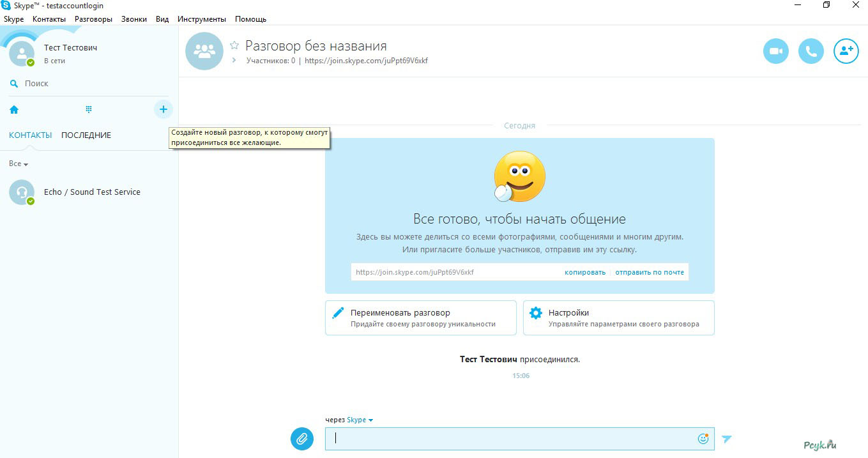The image size is (868, 458).
Task: Start a video call in the conversation
Action: (x=775, y=52)
